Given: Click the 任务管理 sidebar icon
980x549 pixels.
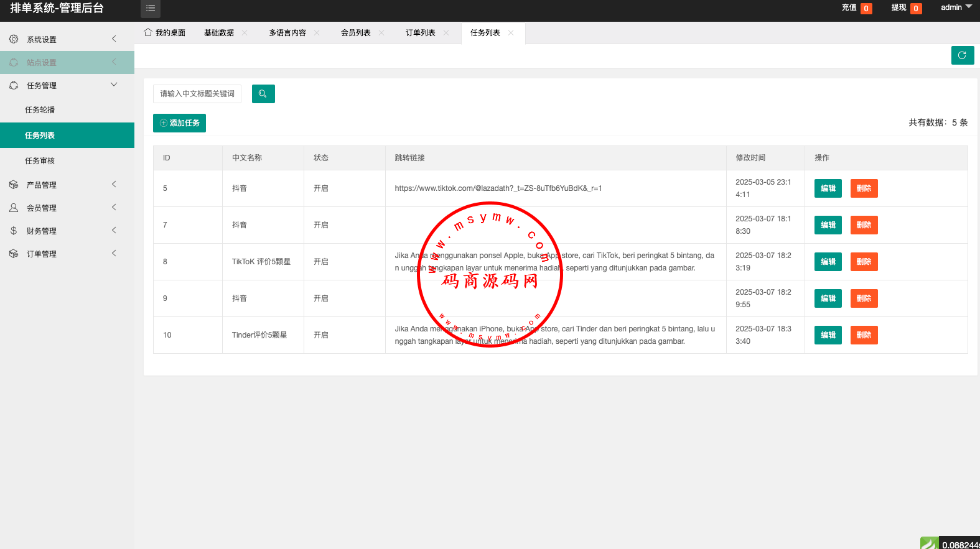Looking at the screenshot, I should [14, 85].
